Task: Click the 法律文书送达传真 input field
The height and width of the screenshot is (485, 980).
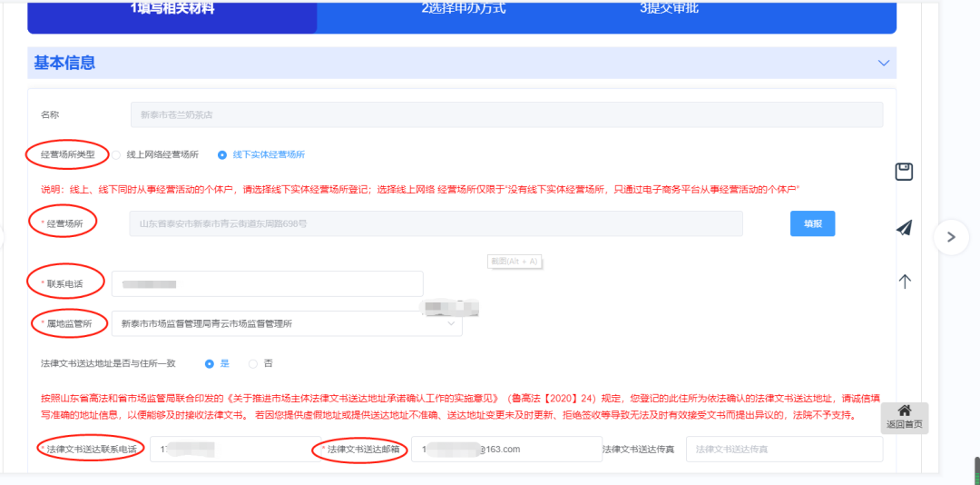Action: coord(784,449)
